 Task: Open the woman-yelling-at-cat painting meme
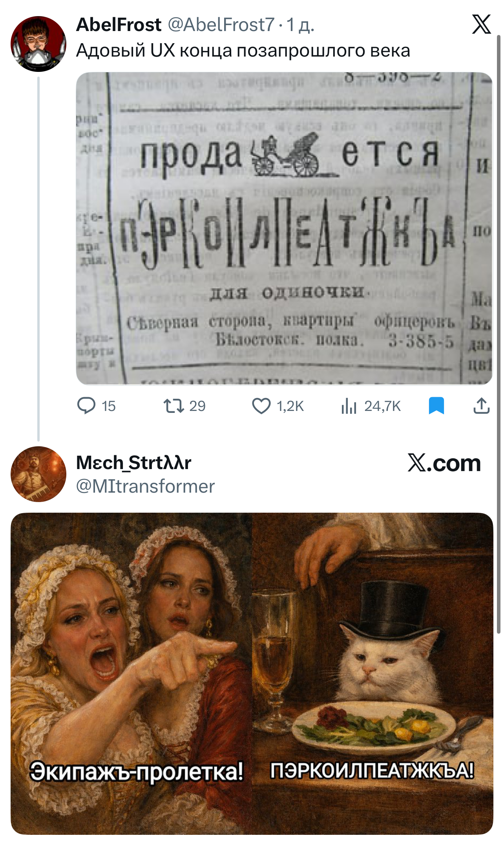252,673
